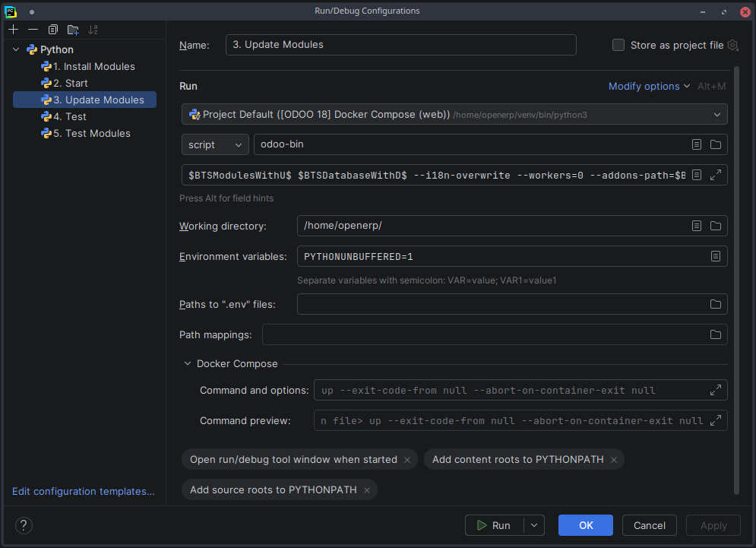Open the script/module type dropdown

[215, 144]
